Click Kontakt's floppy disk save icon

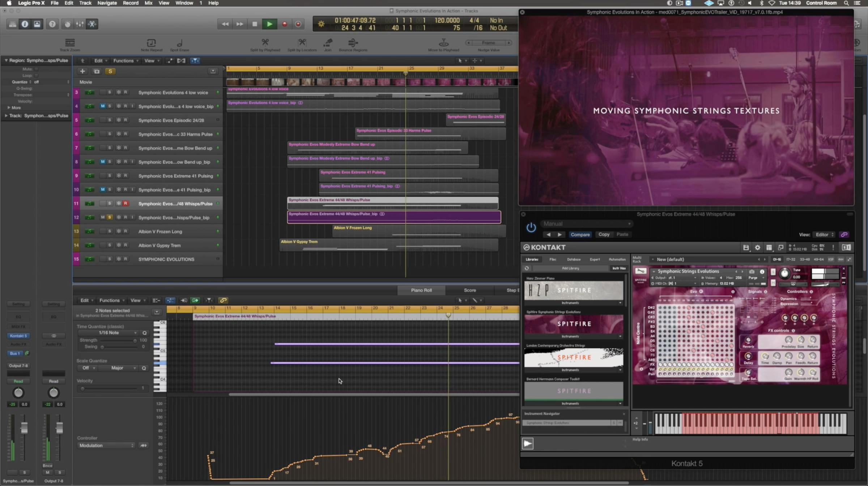(x=746, y=247)
